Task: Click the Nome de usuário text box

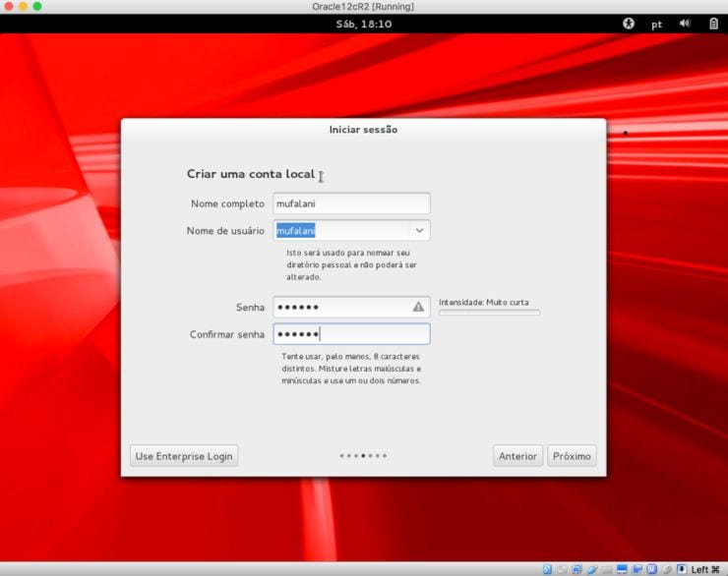Action: [341, 230]
